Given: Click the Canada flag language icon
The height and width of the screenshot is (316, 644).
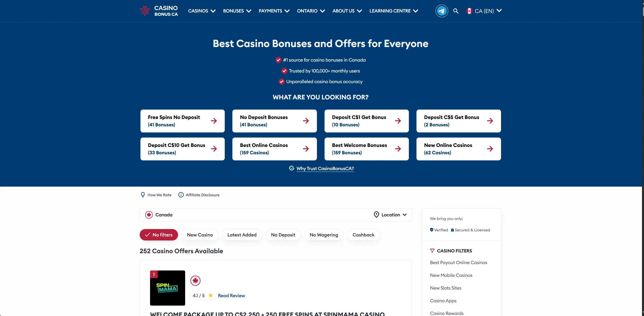Looking at the screenshot, I should click(x=469, y=11).
